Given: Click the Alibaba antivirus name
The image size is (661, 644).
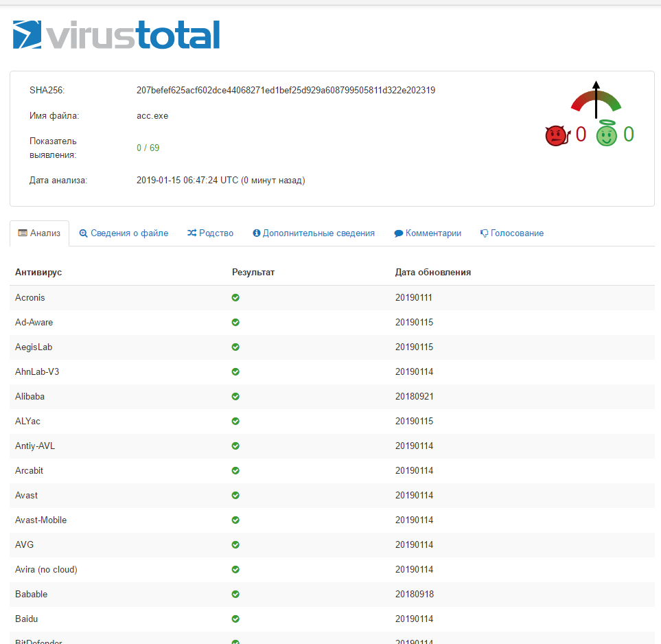Looking at the screenshot, I should pyautogui.click(x=30, y=396).
